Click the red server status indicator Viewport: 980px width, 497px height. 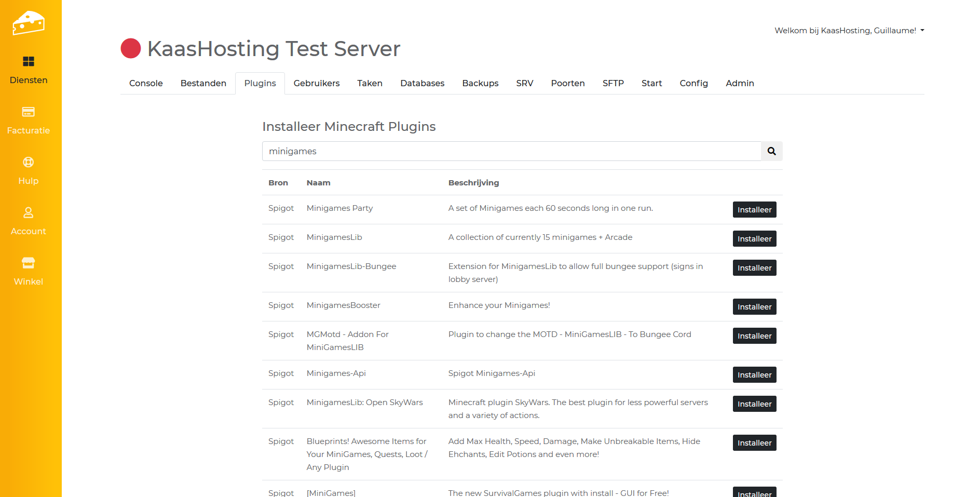click(x=131, y=49)
